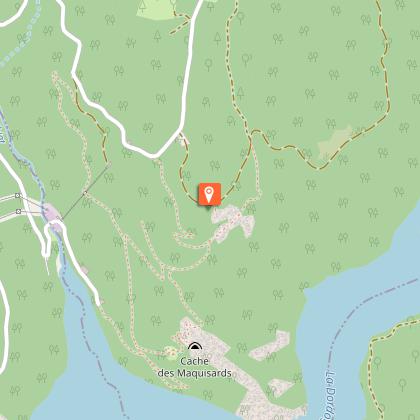
Task: Click the round deciduous tree symbol below the conifer
Action: coord(209,64)
